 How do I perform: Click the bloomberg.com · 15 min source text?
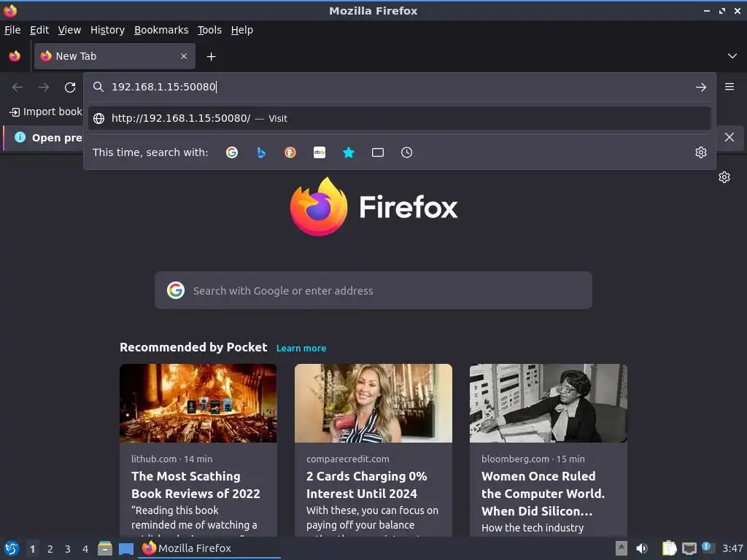pyautogui.click(x=533, y=459)
